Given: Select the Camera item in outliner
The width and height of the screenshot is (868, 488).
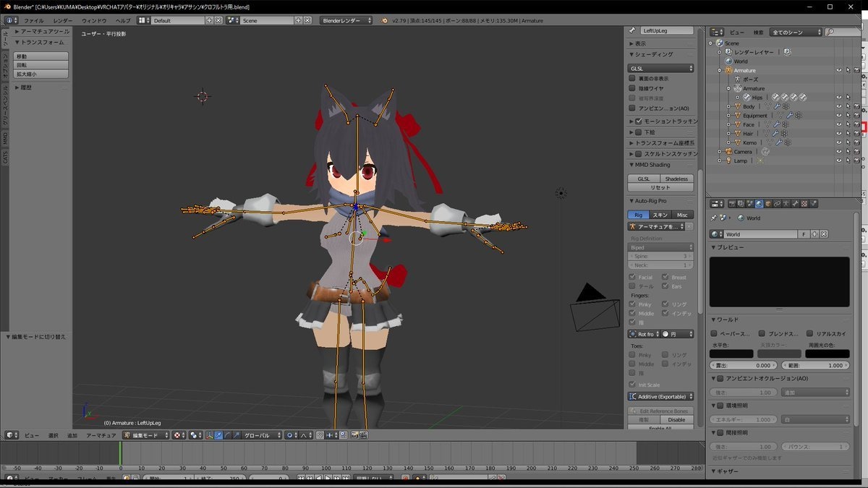Looking at the screenshot, I should click(743, 152).
